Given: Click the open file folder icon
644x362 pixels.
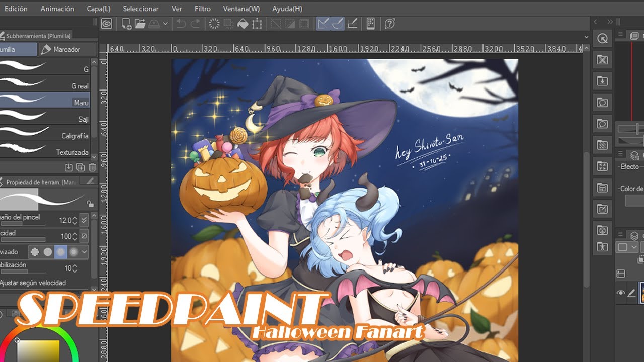Looking at the screenshot, I should click(140, 24).
